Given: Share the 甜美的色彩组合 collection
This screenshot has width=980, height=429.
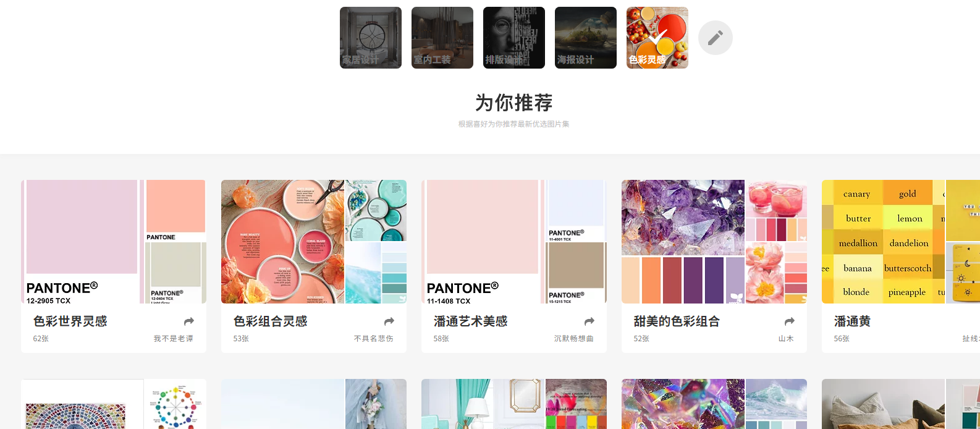Looking at the screenshot, I should (790, 321).
